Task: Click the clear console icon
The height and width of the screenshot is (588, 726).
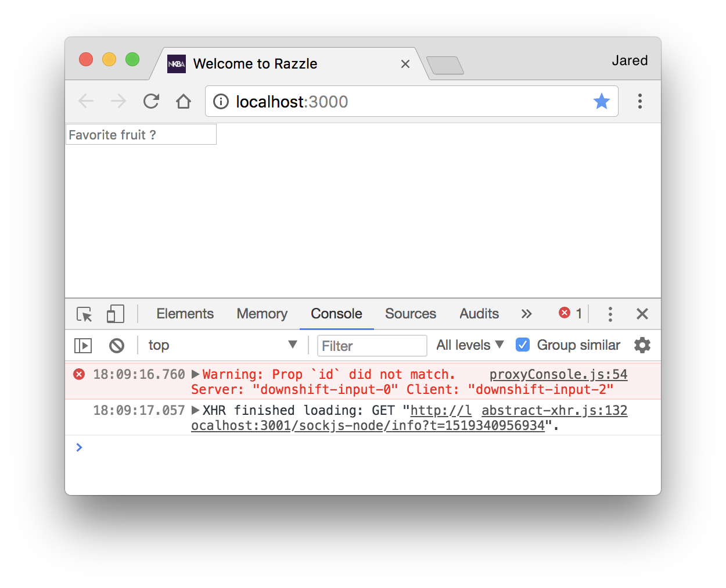Action: [117, 345]
